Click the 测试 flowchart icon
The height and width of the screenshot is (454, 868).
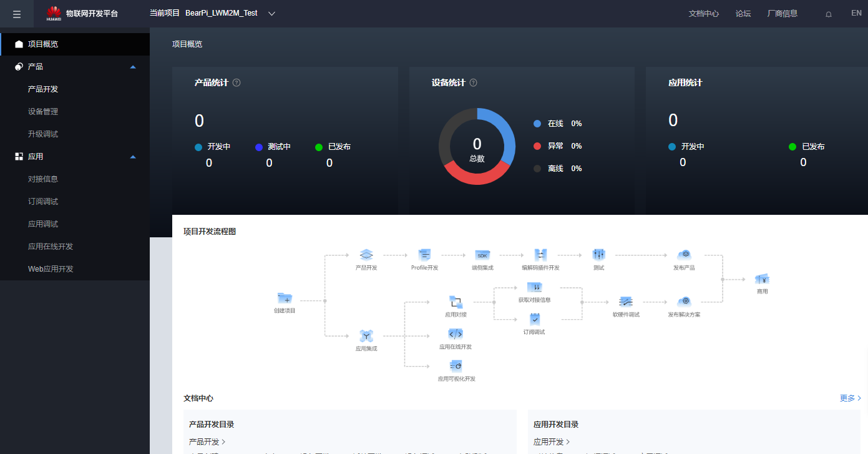click(x=599, y=255)
